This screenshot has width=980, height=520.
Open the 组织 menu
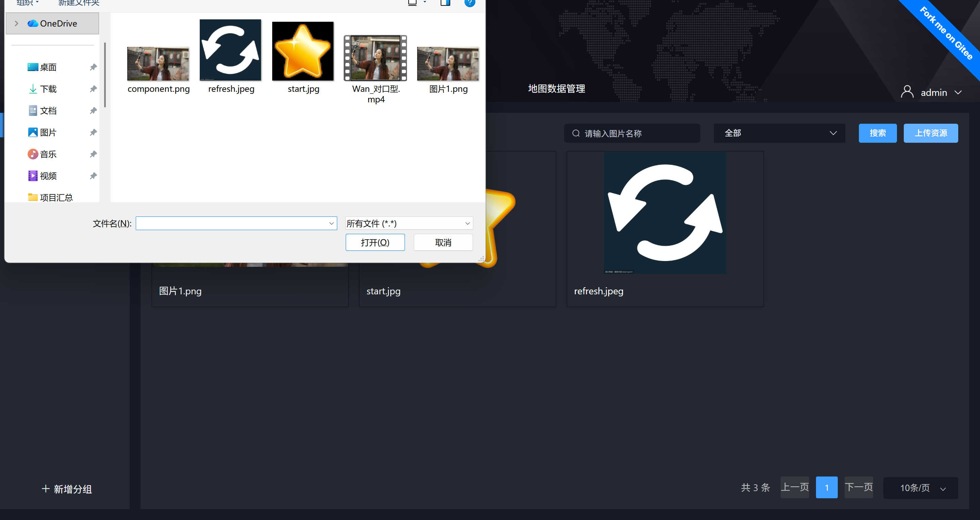coord(27,3)
